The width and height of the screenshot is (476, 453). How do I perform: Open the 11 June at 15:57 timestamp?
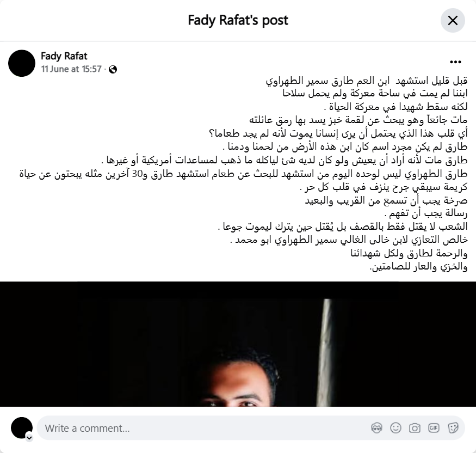coord(71,69)
